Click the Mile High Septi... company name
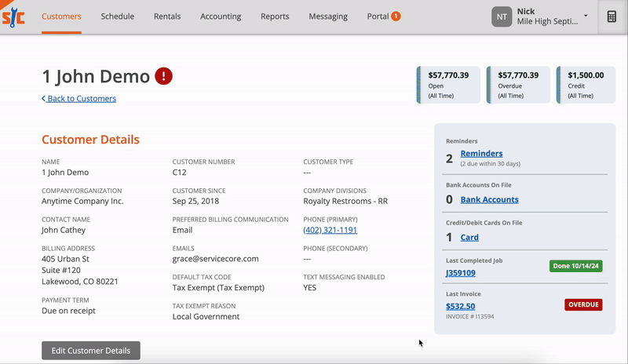628x364 pixels. tap(547, 22)
